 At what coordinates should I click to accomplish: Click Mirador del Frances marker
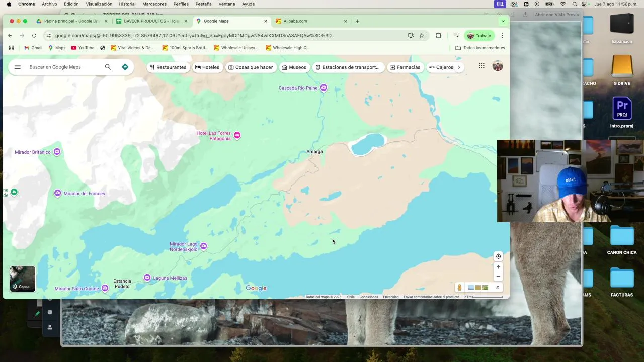point(58,193)
